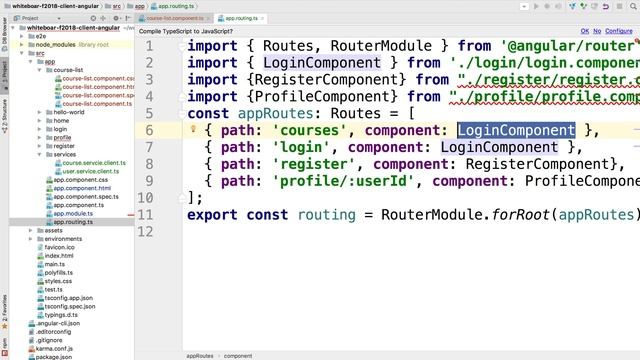640x360 pixels.
Task: Expand the assets folder
Action: [x=31, y=231]
